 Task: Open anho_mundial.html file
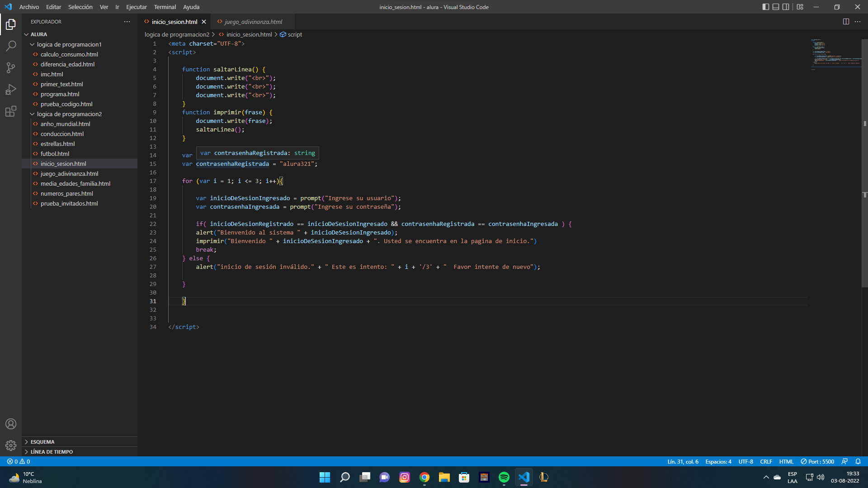[80, 124]
